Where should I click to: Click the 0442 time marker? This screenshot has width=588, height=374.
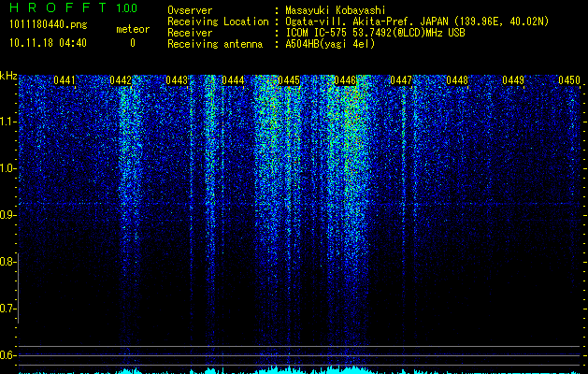click(x=121, y=80)
